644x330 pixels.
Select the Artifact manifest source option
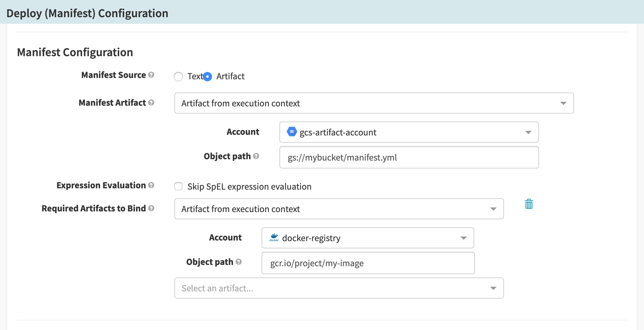[x=207, y=76]
